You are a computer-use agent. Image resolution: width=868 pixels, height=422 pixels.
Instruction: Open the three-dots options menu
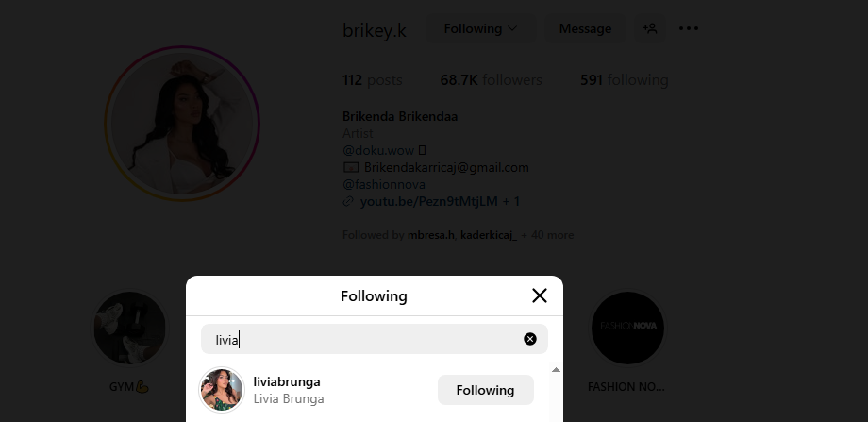coord(689,28)
